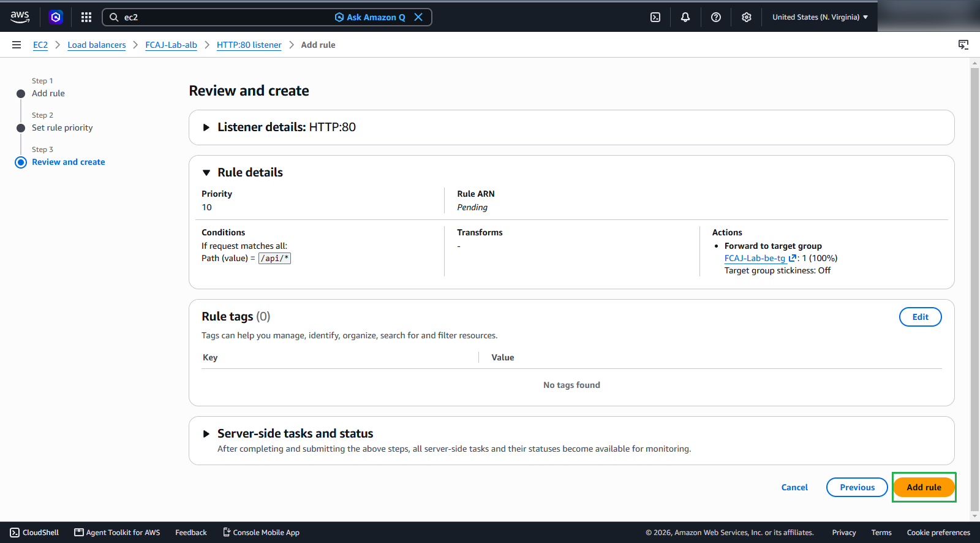Go to the Load balancers breadcrumb

[97, 45]
